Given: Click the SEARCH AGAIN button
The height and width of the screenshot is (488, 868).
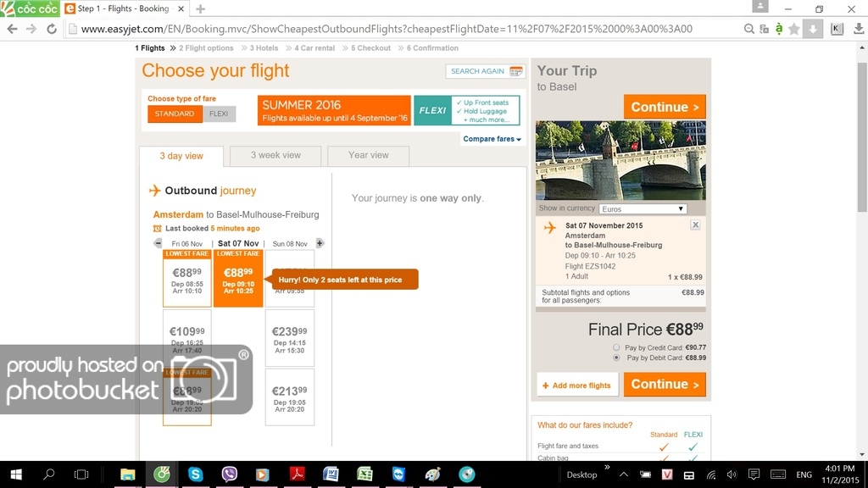Looking at the screenshot, I should [x=485, y=71].
